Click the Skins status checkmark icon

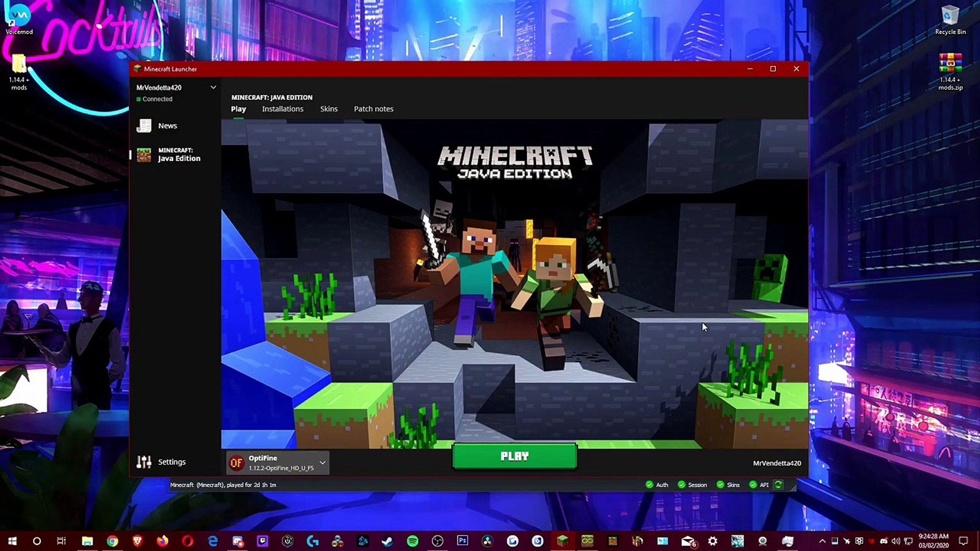720,485
